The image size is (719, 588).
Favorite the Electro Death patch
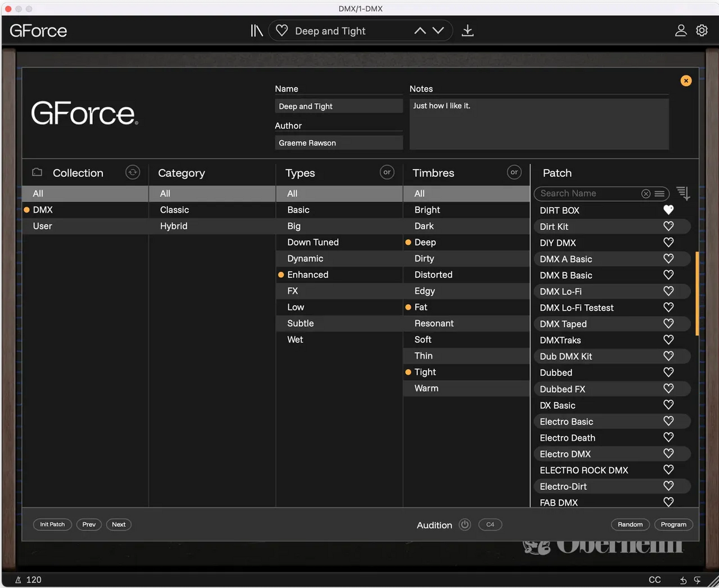(669, 437)
